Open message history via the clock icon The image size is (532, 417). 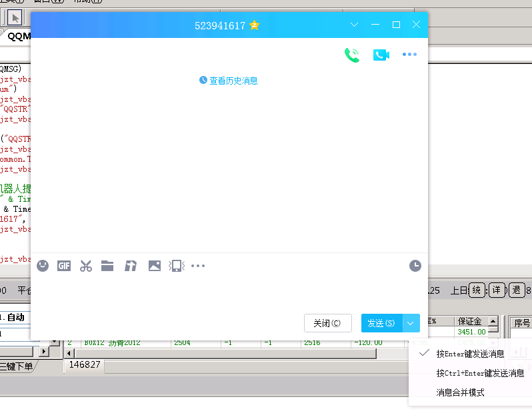pos(415,266)
